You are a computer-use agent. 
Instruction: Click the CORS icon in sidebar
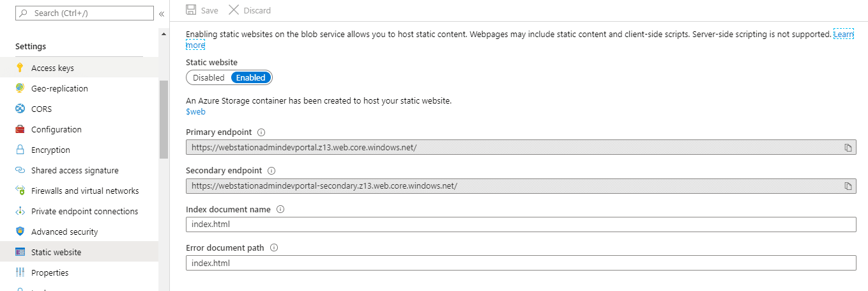20,109
